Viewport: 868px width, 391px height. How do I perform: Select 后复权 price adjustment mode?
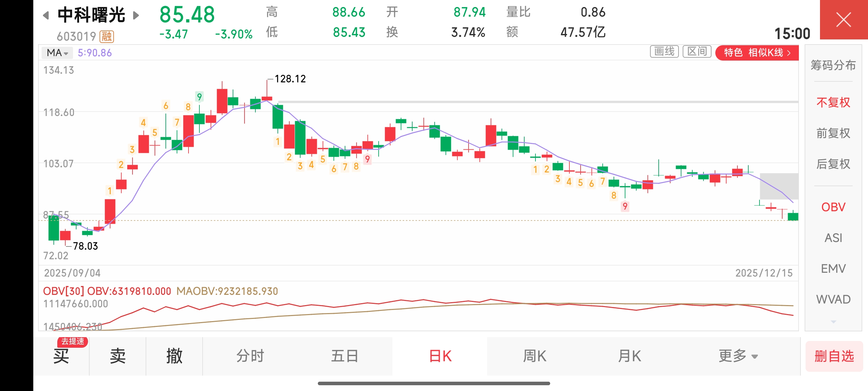pyautogui.click(x=833, y=164)
